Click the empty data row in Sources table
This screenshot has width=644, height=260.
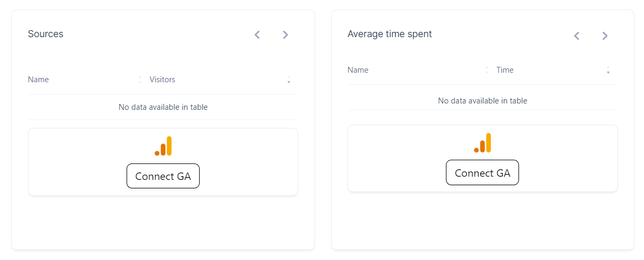(163, 107)
